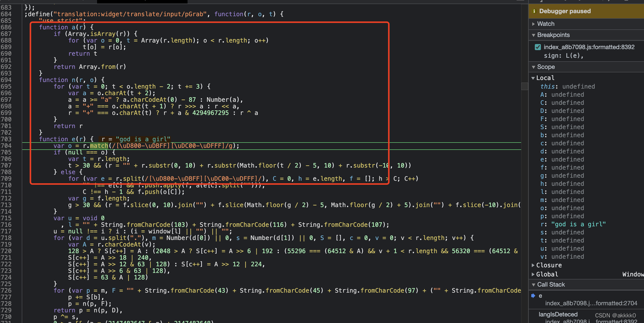Click the info icon on Debugger paused banner
Viewport: 644px width, 323px height.
click(534, 11)
